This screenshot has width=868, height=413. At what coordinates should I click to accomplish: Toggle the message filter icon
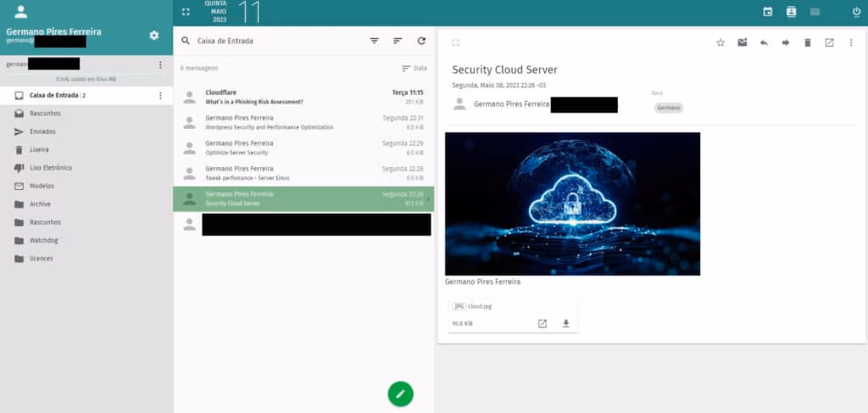click(374, 41)
